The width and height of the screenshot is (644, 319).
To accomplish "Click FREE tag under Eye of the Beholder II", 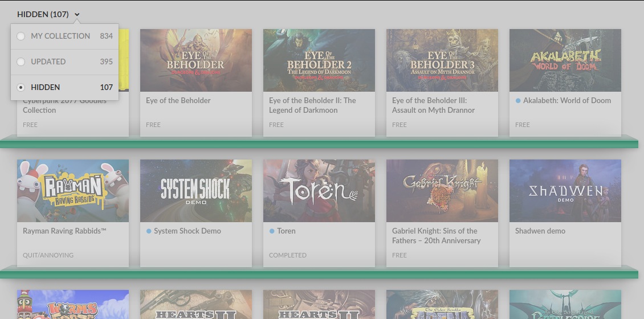I will 276,125.
